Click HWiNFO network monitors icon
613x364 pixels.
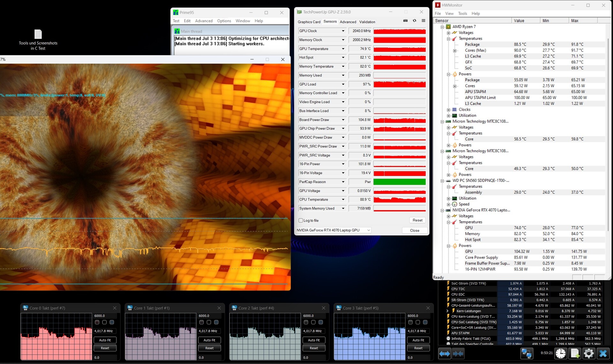tap(526, 353)
